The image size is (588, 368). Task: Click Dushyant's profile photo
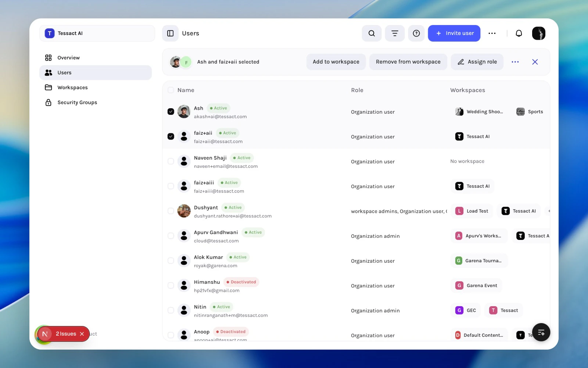[x=184, y=211]
